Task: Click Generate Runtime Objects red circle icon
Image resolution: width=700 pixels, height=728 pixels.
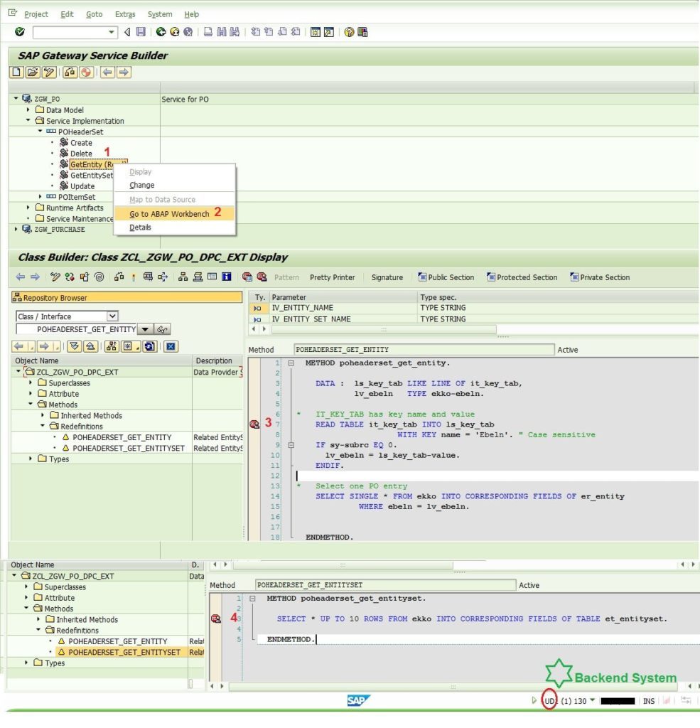Action: [86, 72]
